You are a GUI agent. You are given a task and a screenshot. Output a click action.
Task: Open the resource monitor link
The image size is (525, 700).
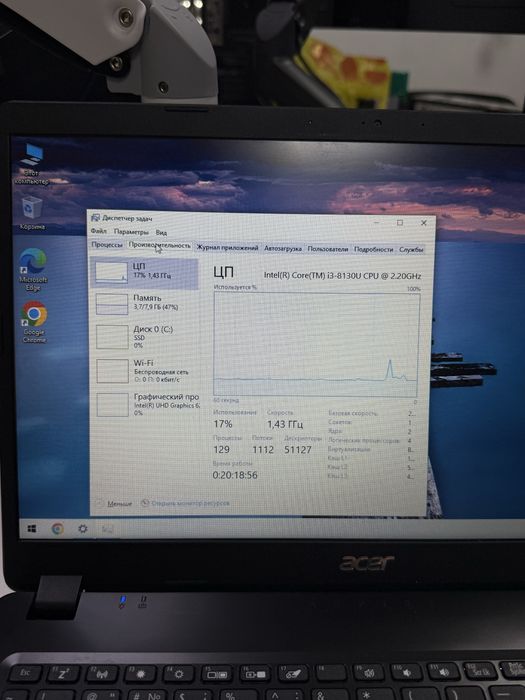tap(185, 503)
